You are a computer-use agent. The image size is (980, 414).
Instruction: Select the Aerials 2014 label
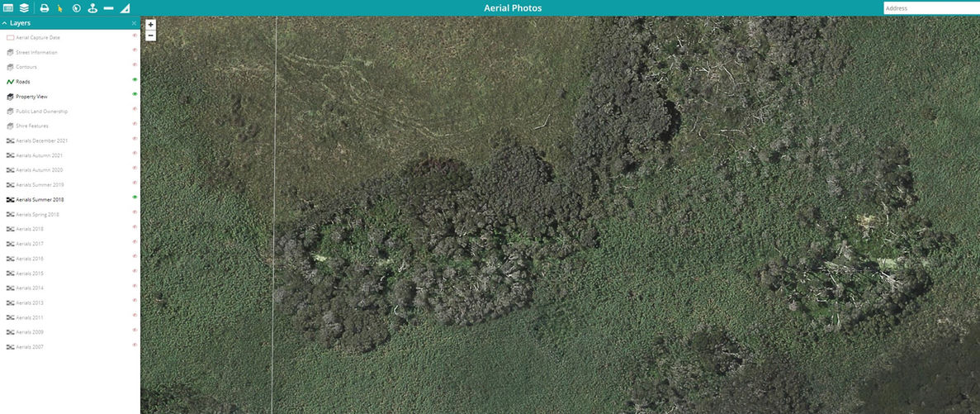(x=30, y=288)
